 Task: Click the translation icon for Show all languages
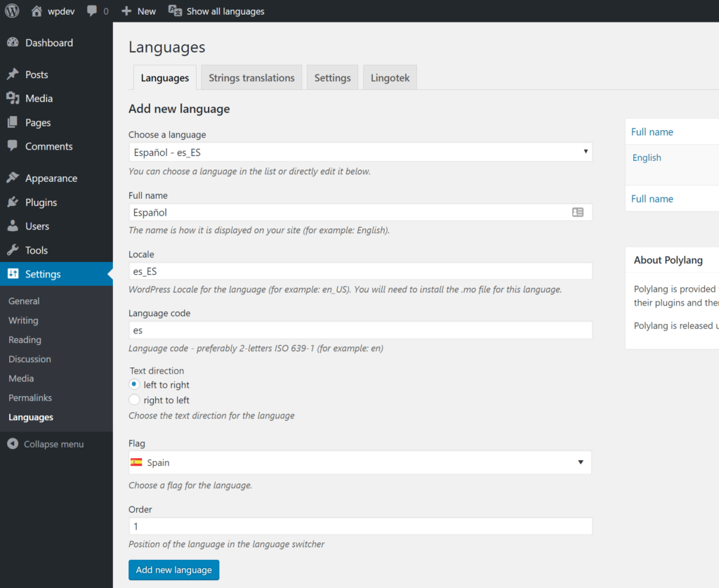coord(175,11)
